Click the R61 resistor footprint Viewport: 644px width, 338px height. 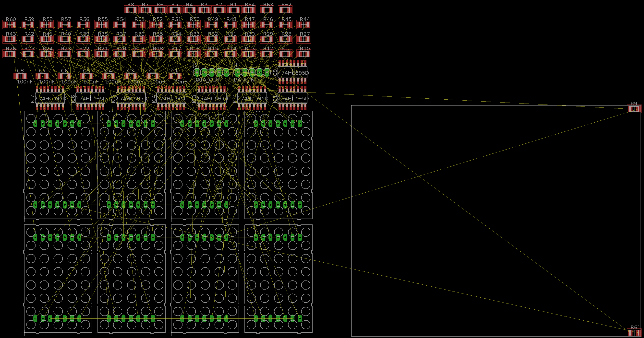634,333
